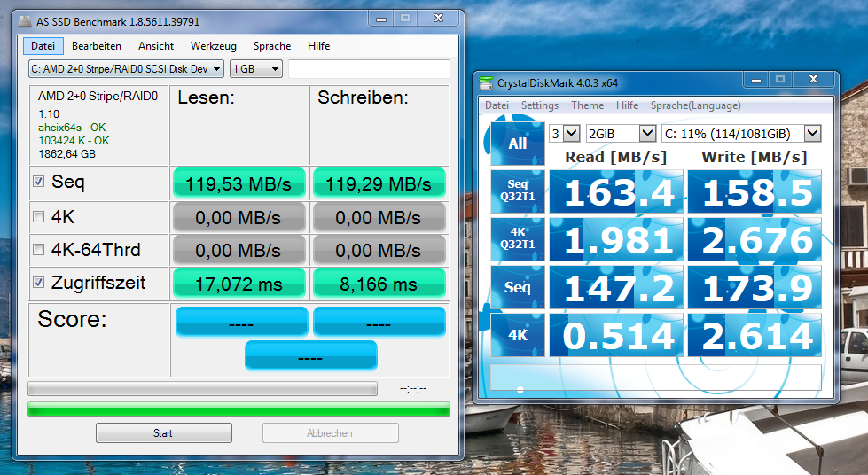The height and width of the screenshot is (475, 868).
Task: Click the green overall progress bar
Action: [x=239, y=409]
